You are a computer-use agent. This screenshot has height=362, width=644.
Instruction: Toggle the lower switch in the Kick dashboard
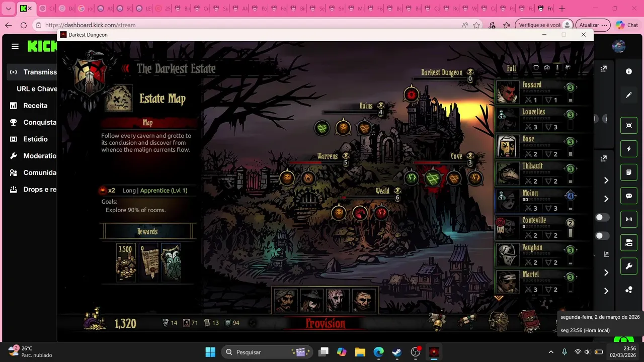point(602,236)
